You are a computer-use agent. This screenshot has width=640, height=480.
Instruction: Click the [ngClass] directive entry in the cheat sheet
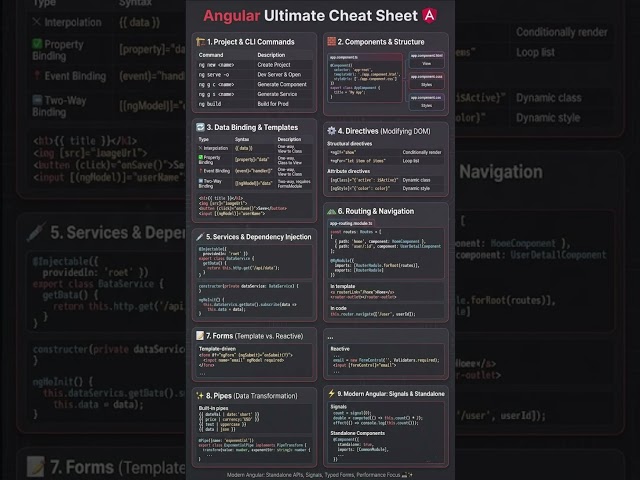pyautogui.click(x=364, y=180)
